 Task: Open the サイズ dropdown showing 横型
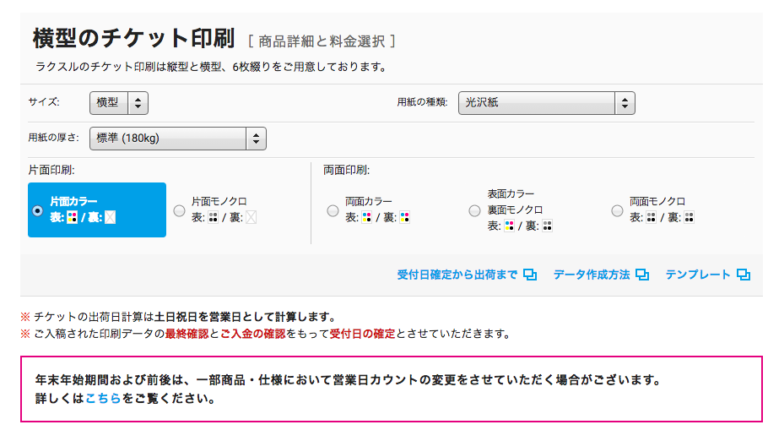point(118,102)
